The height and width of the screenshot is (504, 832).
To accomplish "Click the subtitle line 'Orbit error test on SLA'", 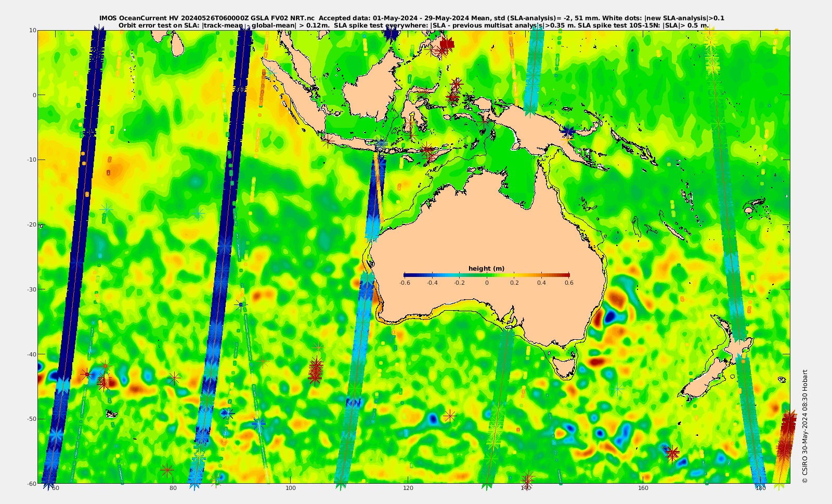I will (x=414, y=25).
